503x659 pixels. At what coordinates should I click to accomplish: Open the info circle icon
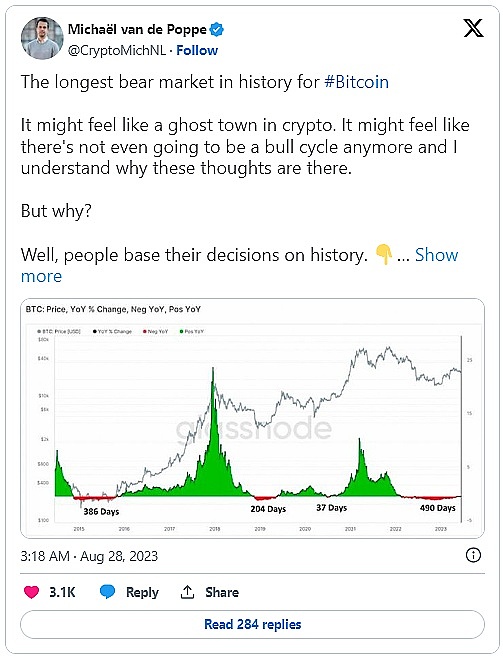pyautogui.click(x=473, y=555)
